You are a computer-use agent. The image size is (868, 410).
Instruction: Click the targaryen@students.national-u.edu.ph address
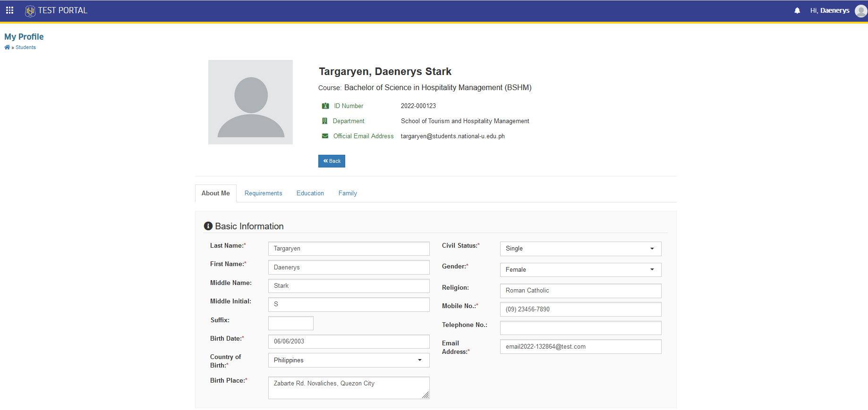click(453, 136)
